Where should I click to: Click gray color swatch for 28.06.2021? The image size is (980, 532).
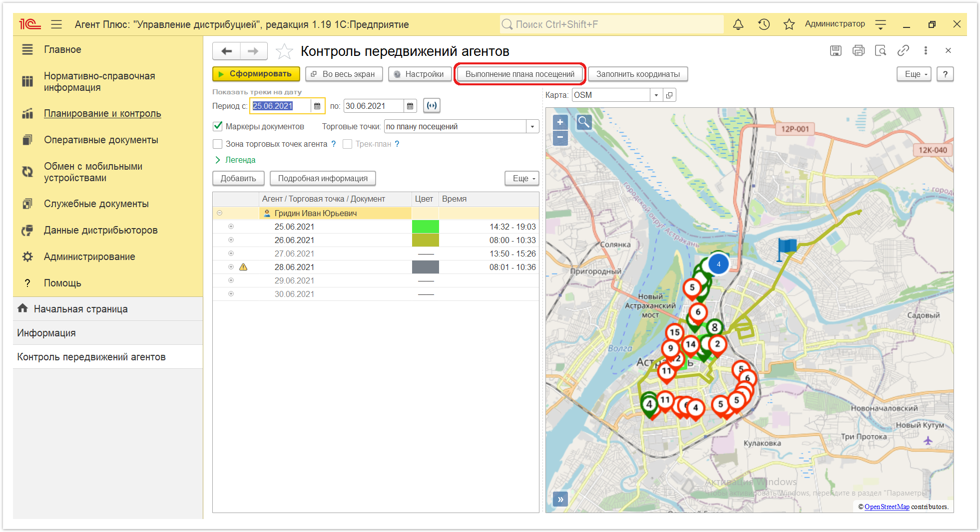[426, 267]
